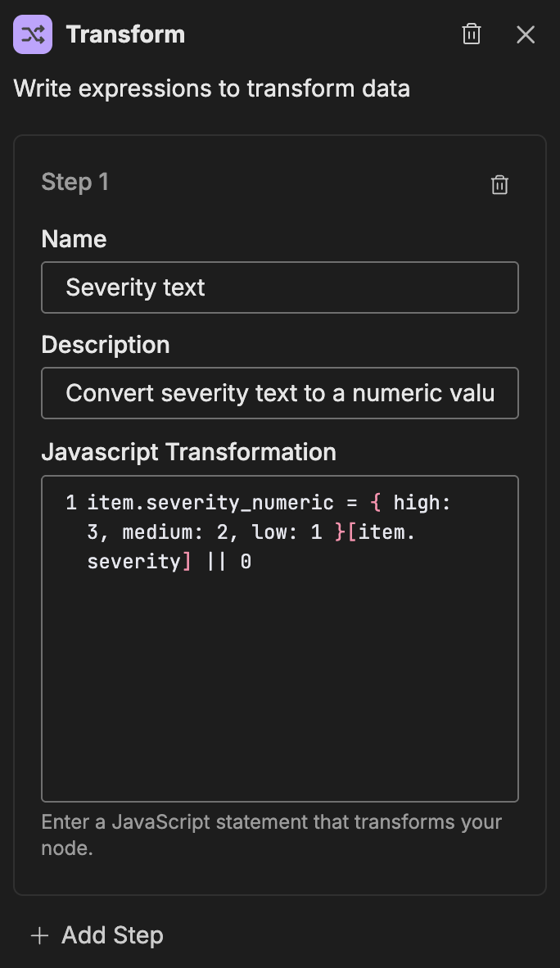
Task: Click the Javascript Transformation label
Action: (x=191, y=451)
